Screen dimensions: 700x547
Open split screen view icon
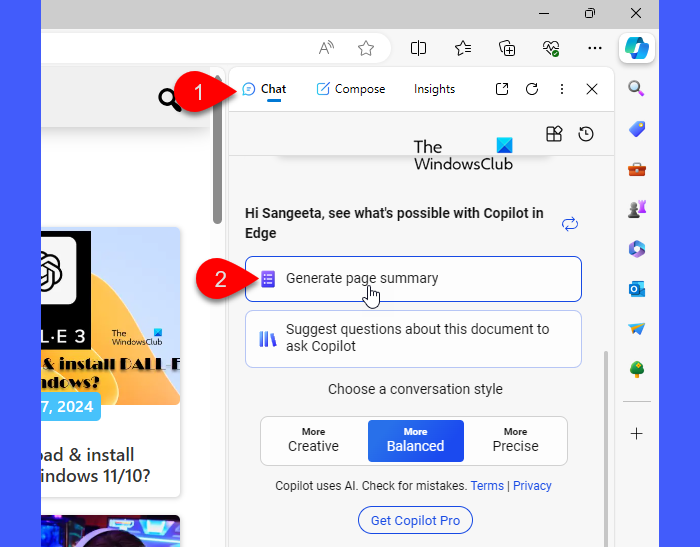click(x=418, y=48)
